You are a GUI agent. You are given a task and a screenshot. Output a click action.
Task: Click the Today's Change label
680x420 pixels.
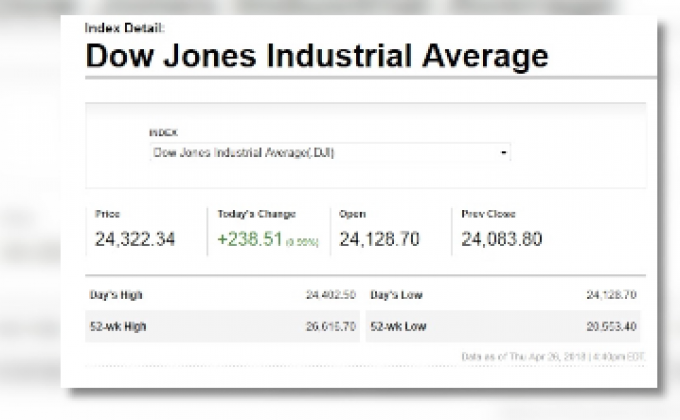256,214
